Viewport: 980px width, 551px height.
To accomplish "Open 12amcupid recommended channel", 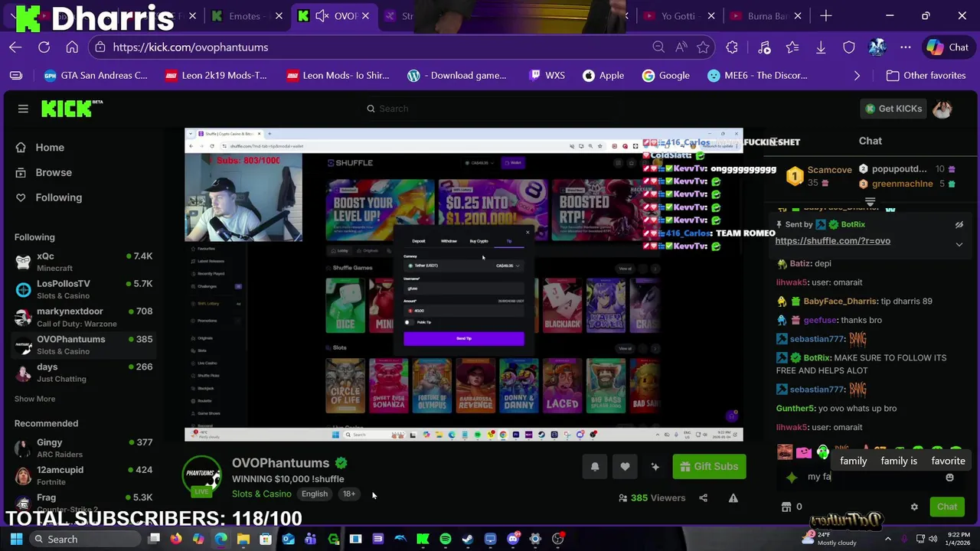I will (x=83, y=476).
